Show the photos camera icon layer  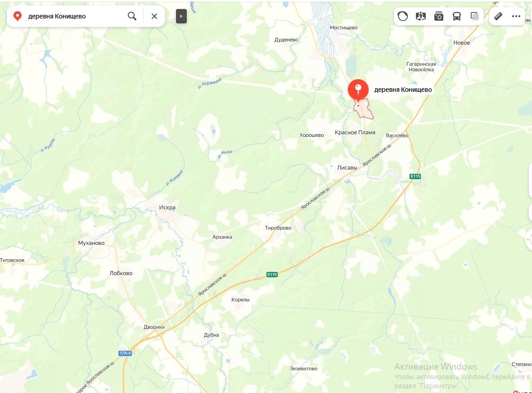click(x=439, y=16)
